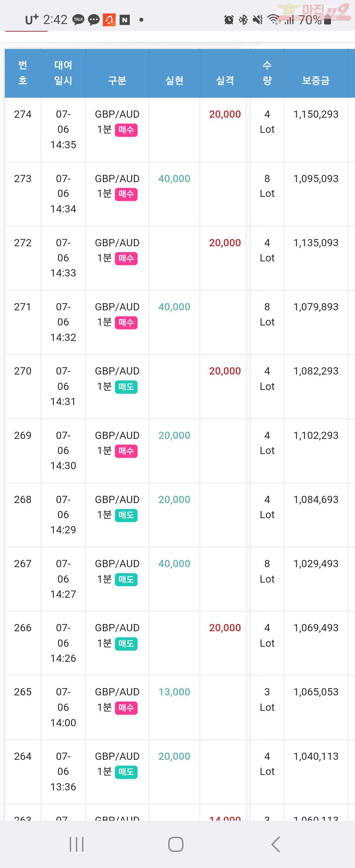Tap the green 40,000 value in row 273
355x868 pixels.
174,179
